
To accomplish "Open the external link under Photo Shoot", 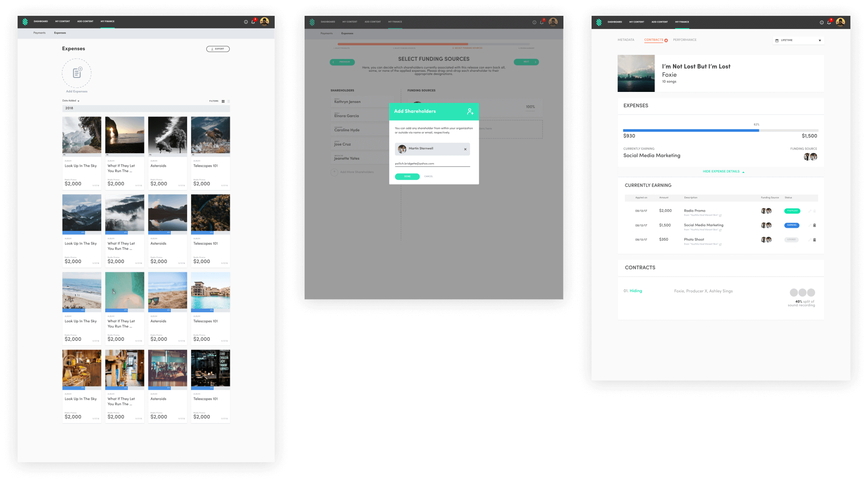I will [x=720, y=245].
